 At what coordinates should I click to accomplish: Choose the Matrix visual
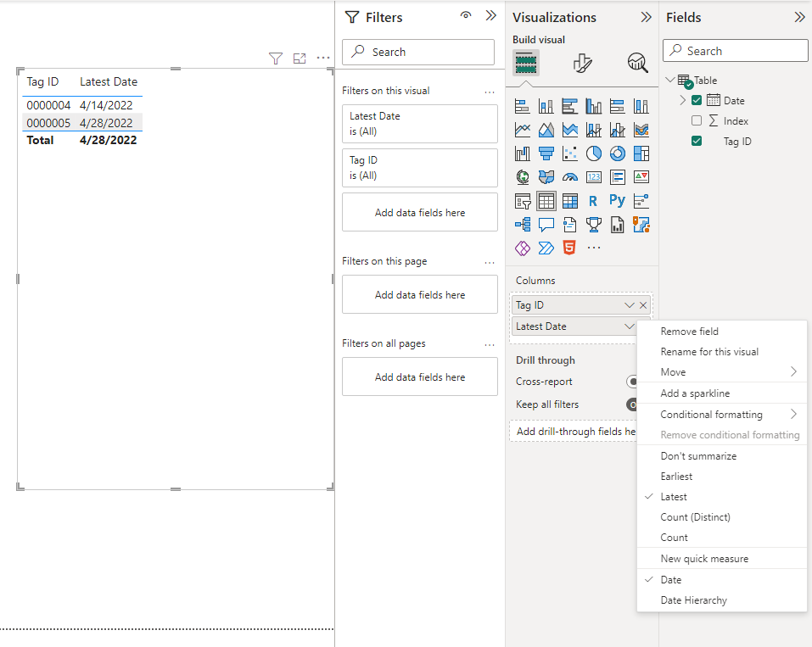point(569,201)
